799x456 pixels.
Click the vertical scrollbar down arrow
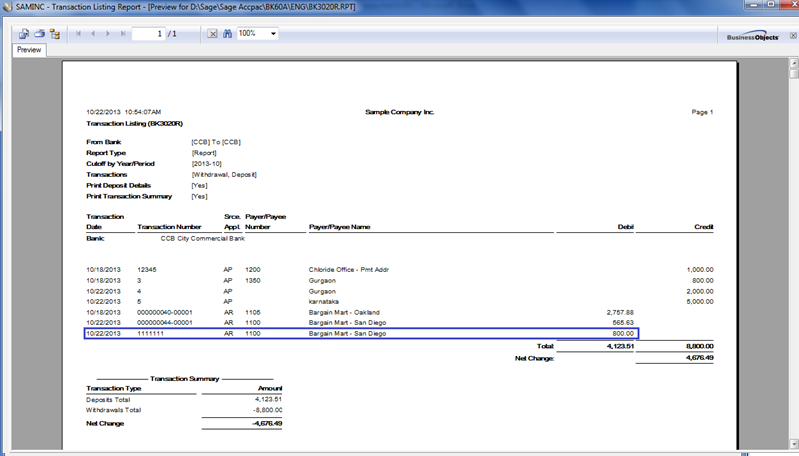793,444
